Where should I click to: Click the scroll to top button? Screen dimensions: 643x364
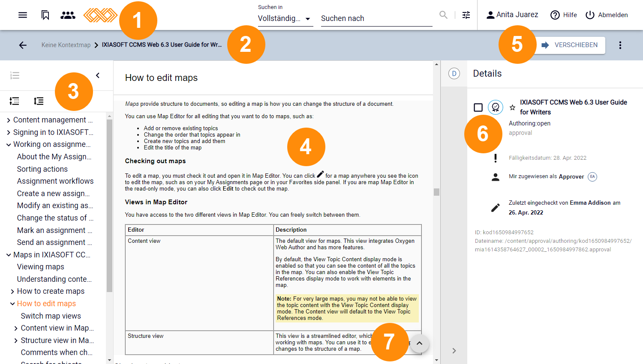(420, 343)
